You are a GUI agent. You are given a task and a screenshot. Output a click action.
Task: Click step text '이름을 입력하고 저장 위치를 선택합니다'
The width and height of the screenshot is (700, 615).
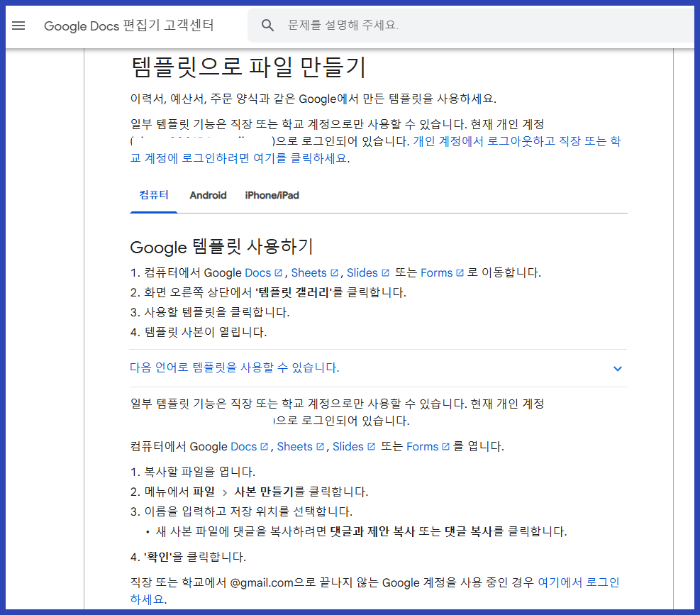point(248,511)
